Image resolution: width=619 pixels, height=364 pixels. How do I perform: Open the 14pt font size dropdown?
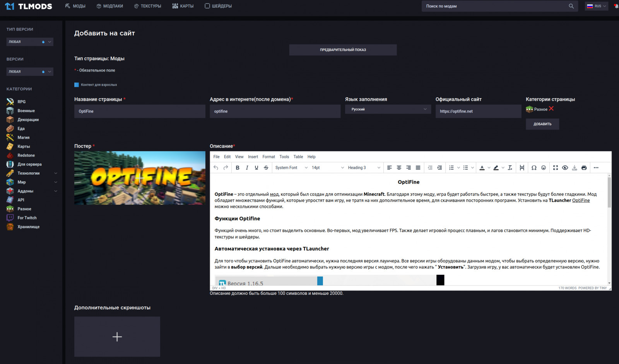[x=328, y=168]
